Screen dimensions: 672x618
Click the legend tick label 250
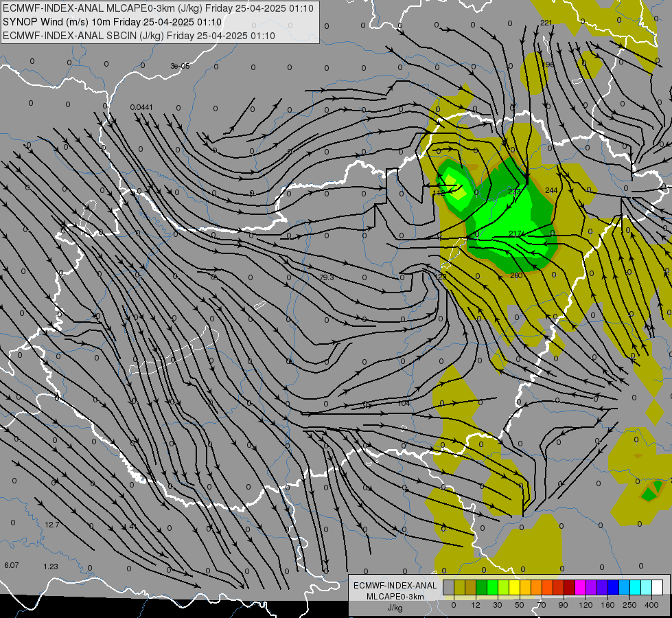[629, 605]
